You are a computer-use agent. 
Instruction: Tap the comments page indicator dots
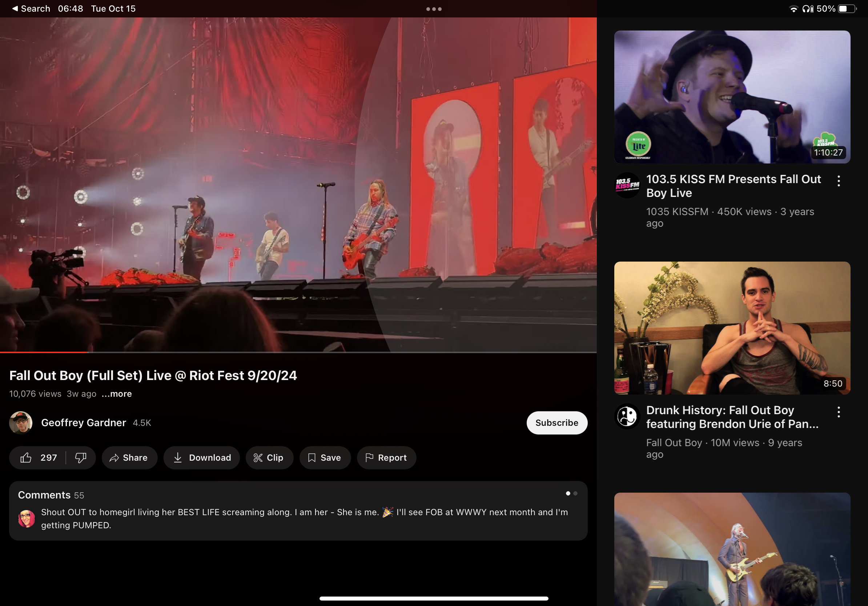[x=571, y=493]
